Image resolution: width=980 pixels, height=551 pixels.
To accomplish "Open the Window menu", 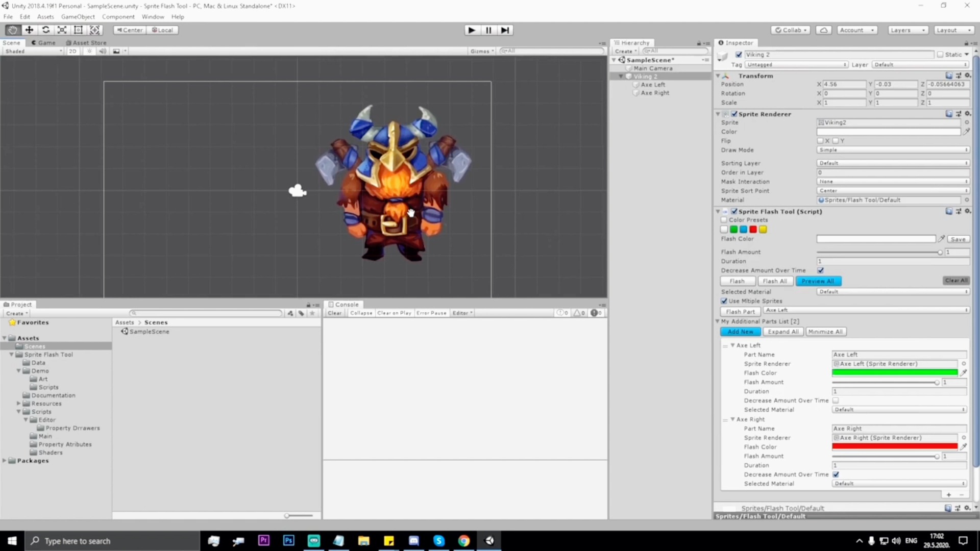I will (153, 17).
